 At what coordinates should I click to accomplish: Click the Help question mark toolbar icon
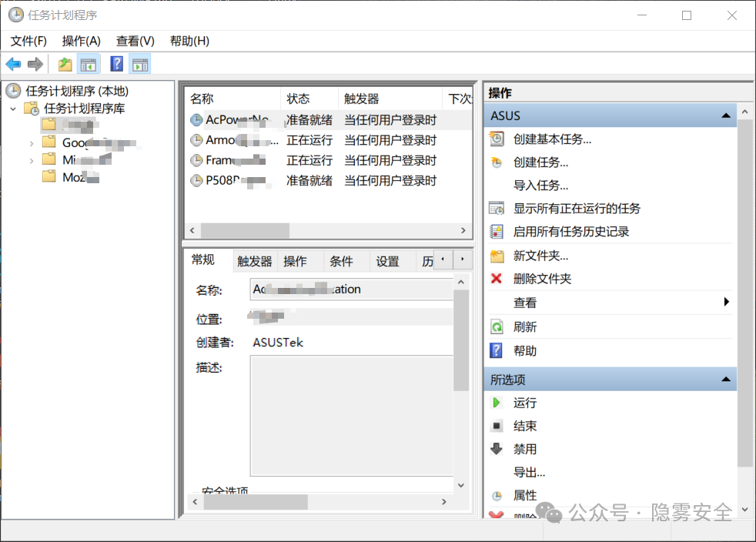click(x=115, y=64)
